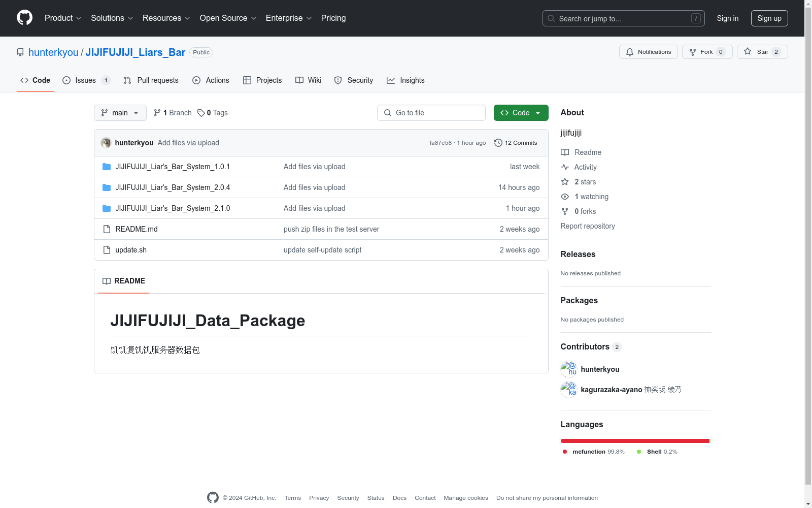The height and width of the screenshot is (508, 812).
Task: Click folder icon for Liar's_Bar_System_2.0.4
Action: [x=107, y=187]
